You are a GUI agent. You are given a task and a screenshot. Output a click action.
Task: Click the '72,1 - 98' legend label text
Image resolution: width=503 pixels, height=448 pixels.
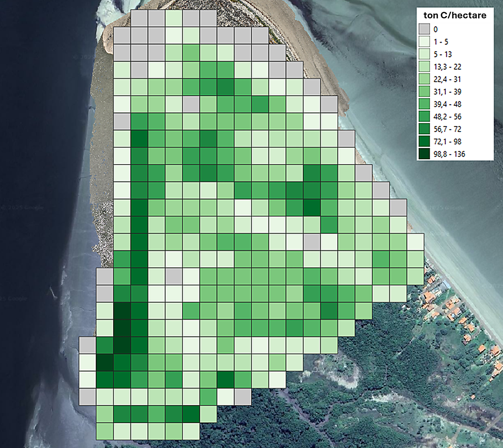447,142
